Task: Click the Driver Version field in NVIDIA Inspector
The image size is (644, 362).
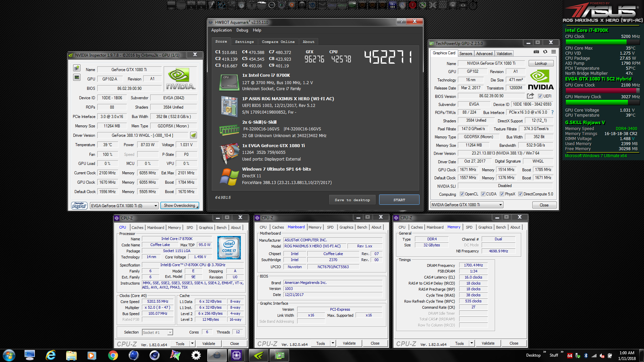Action: click(143, 135)
